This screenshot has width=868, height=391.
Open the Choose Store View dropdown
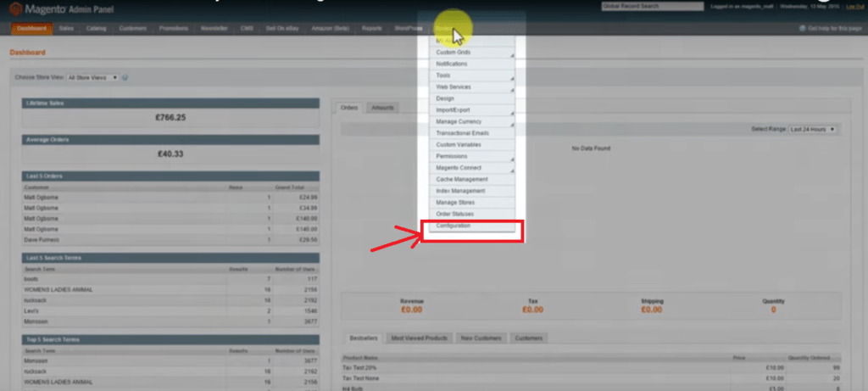[92, 77]
